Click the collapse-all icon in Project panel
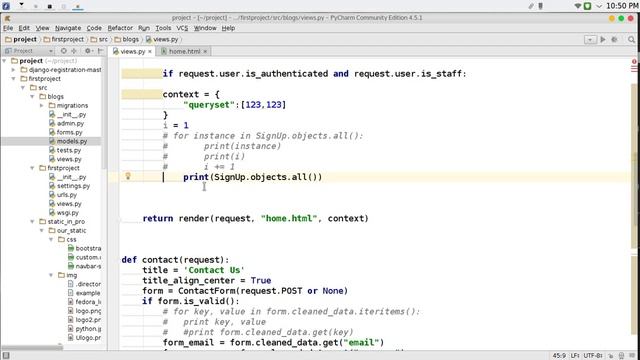This screenshot has width=640, height=360. click(74, 51)
